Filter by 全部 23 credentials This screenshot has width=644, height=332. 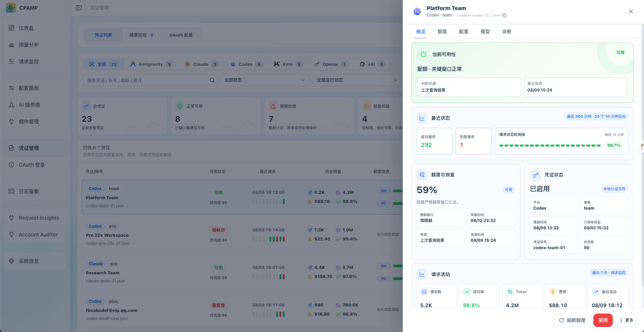pyautogui.click(x=103, y=64)
